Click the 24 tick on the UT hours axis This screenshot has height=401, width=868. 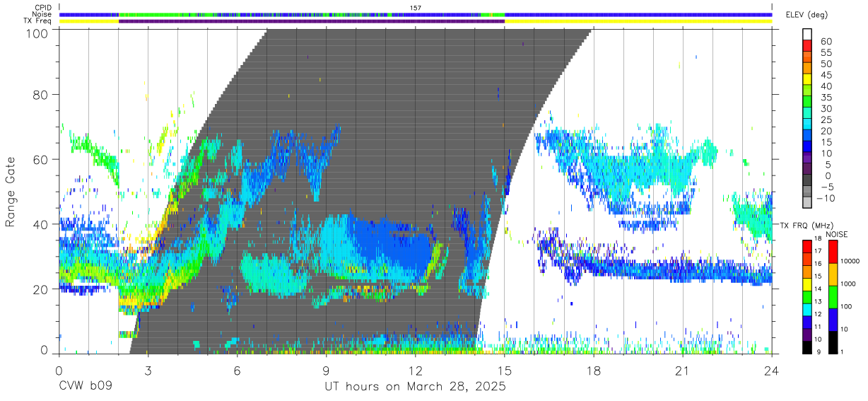click(772, 371)
